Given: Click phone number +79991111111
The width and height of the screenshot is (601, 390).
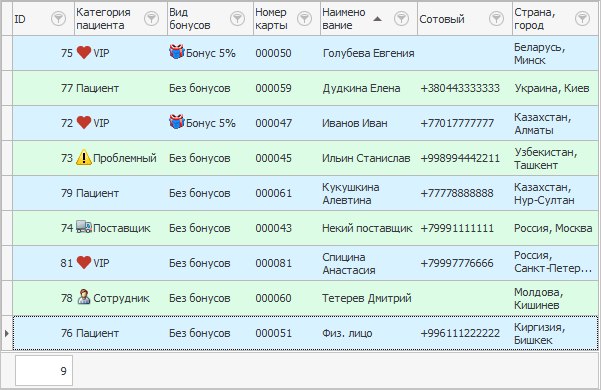Looking at the screenshot, I should coord(457,228).
